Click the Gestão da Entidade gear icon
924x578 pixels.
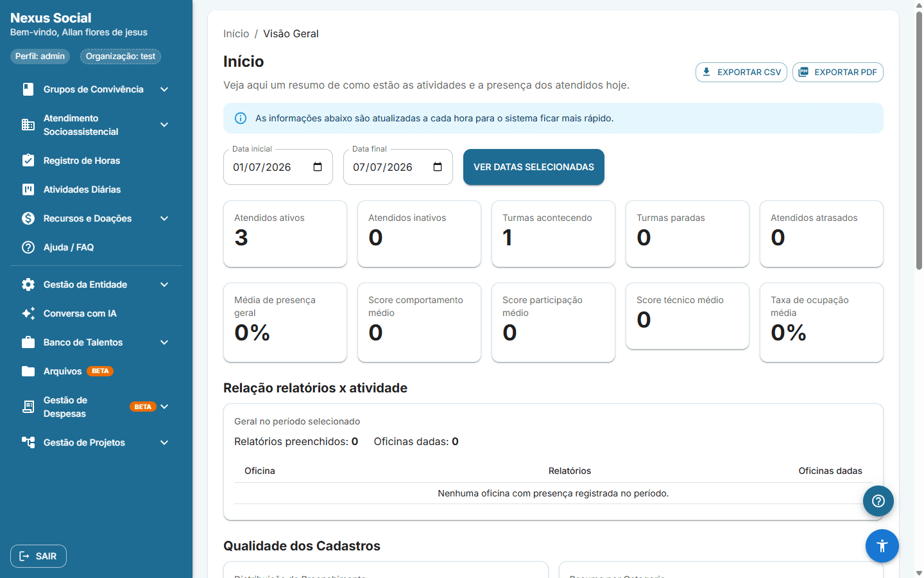point(28,285)
